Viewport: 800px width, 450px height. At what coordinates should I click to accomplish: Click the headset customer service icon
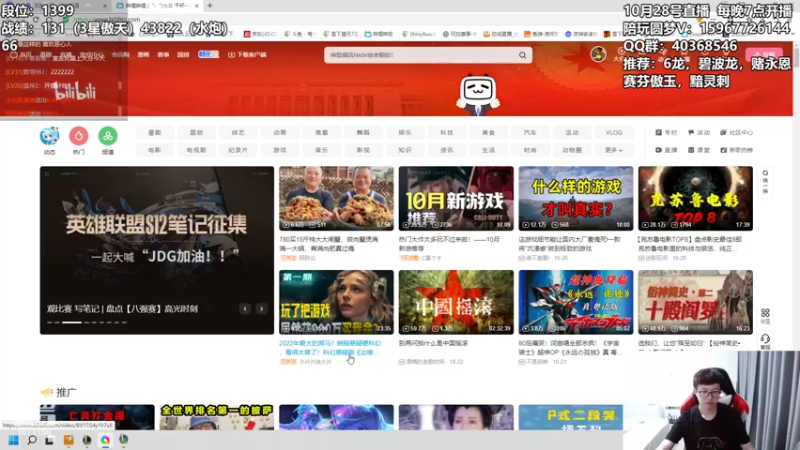(765, 341)
